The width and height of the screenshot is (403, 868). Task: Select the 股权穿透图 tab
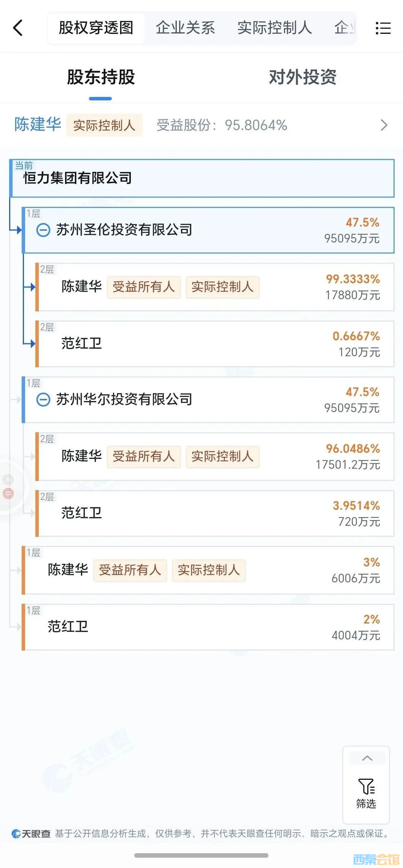pos(96,28)
